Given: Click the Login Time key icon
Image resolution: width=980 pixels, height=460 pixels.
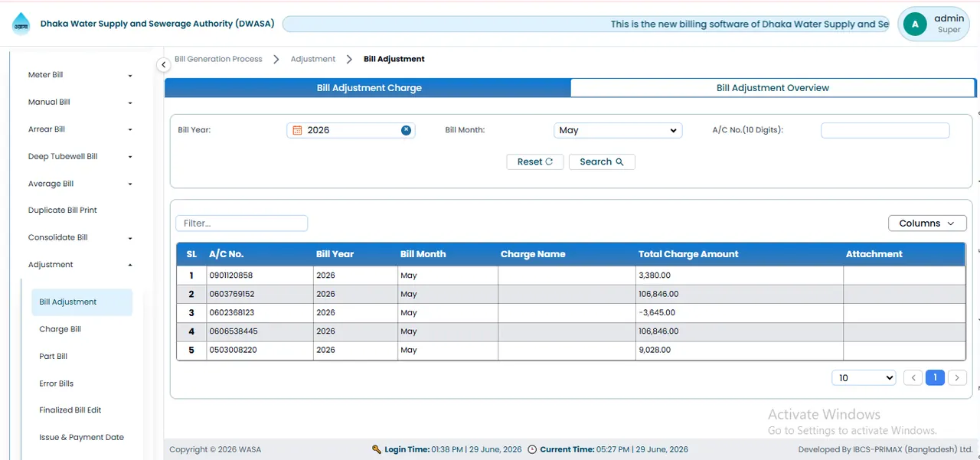Looking at the screenshot, I should (377, 449).
